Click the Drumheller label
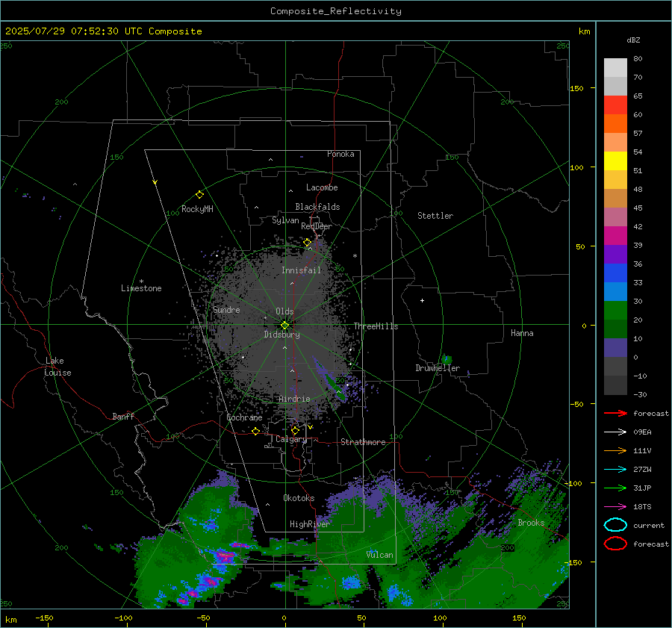This screenshot has width=672, height=628. 438,368
